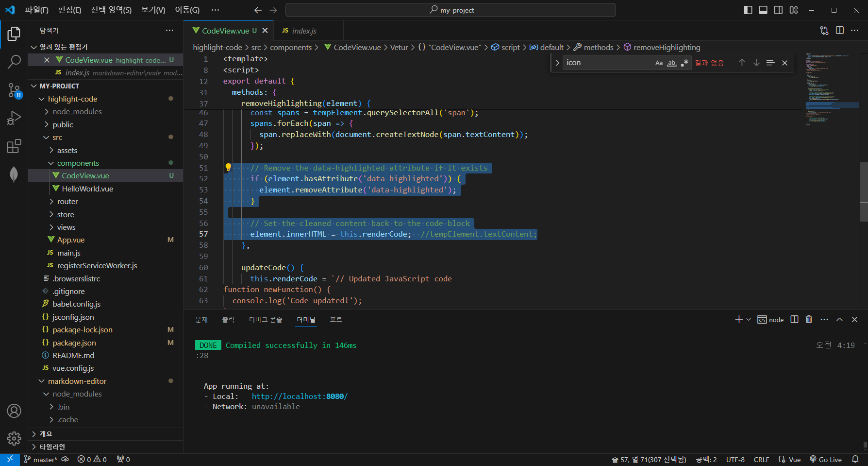
Task: Click inside the find input containing 'icon'
Action: (607, 62)
